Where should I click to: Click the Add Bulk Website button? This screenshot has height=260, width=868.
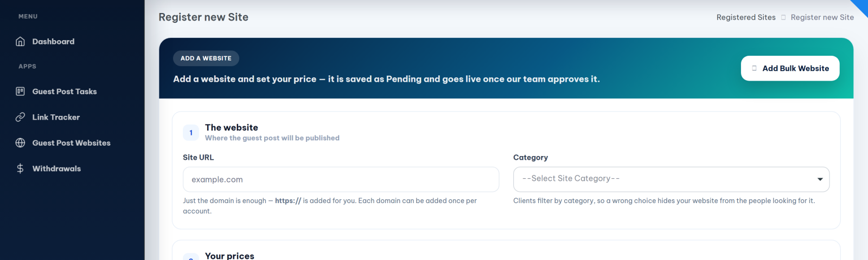click(x=790, y=68)
